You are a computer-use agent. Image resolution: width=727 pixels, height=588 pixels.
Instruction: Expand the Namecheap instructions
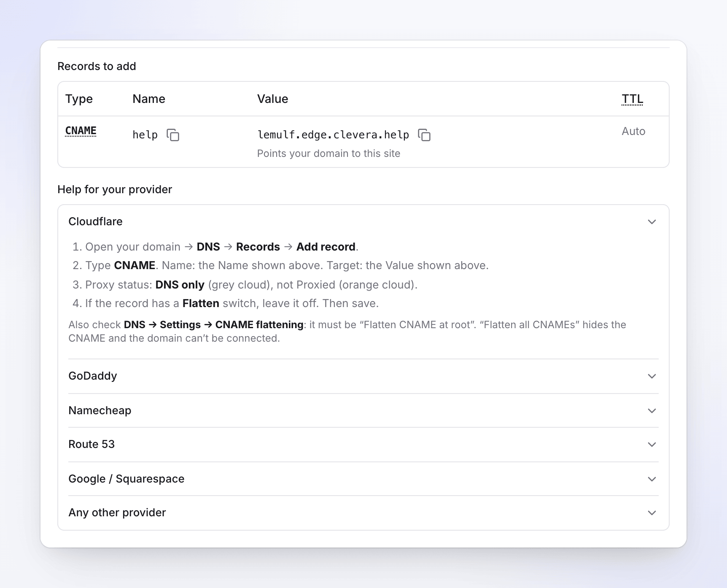point(363,410)
